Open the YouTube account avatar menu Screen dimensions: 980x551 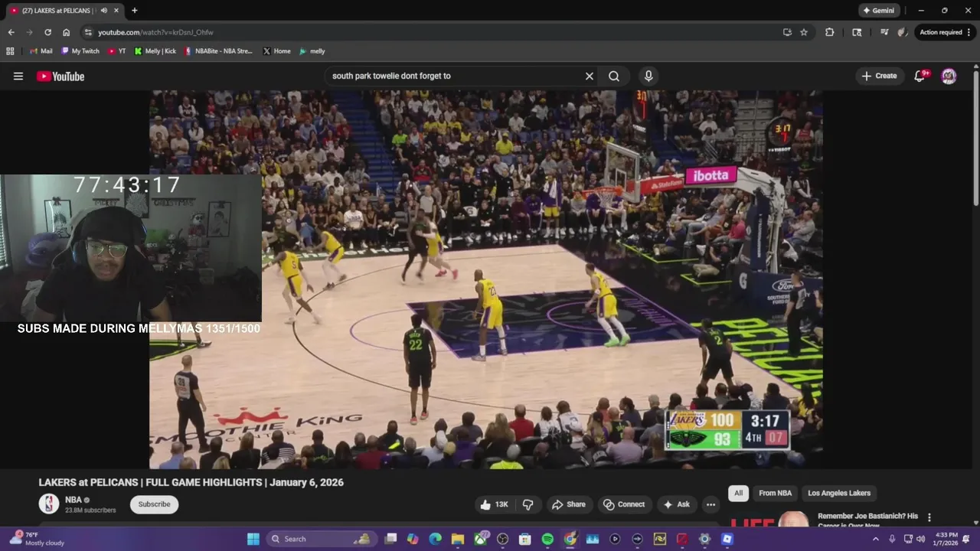(x=949, y=76)
